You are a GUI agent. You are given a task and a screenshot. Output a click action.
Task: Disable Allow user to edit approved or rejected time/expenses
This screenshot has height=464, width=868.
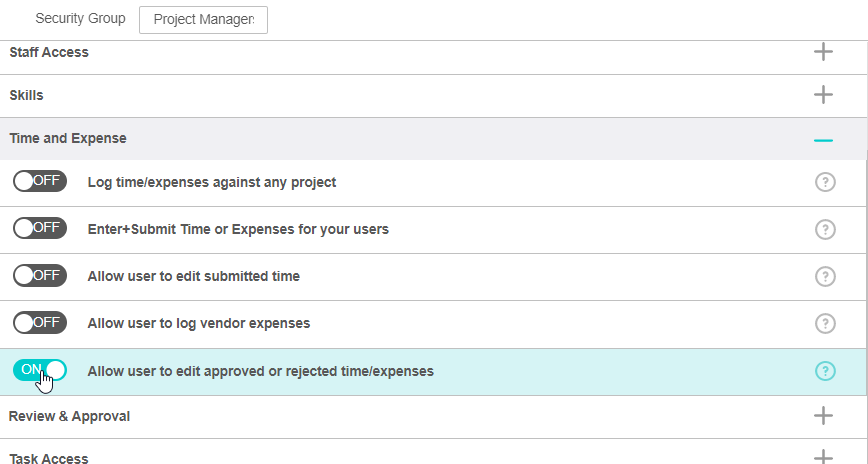pyautogui.click(x=40, y=370)
